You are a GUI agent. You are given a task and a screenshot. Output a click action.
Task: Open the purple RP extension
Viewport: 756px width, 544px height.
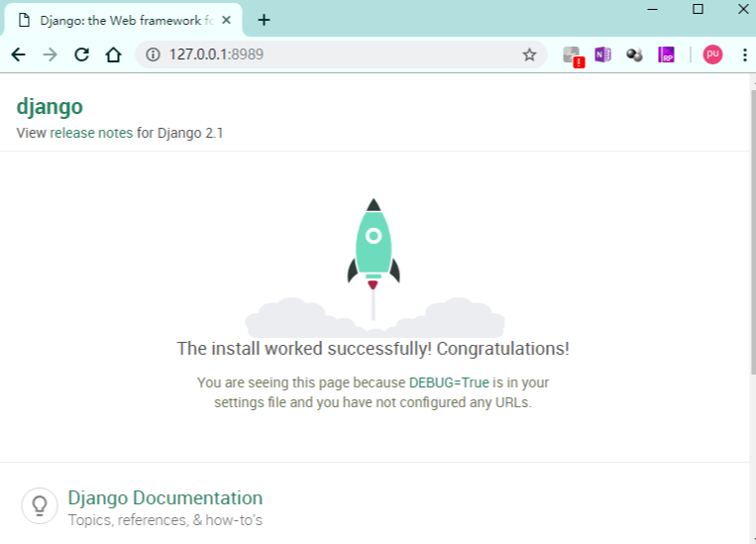tap(666, 54)
